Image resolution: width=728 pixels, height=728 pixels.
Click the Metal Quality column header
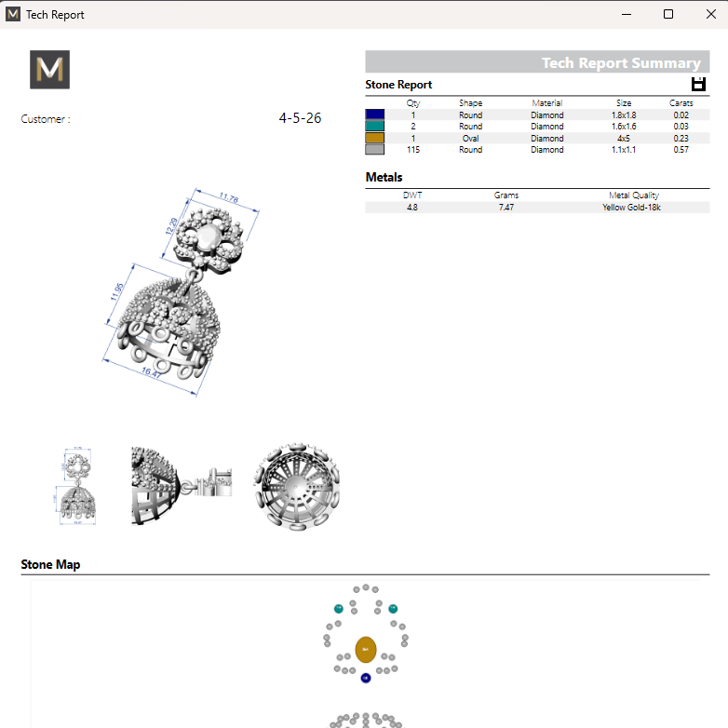click(x=634, y=195)
